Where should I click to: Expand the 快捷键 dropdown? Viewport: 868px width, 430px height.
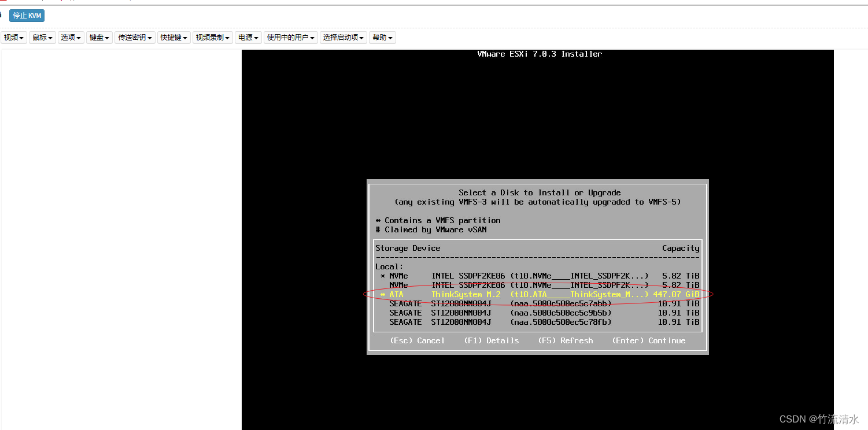pyautogui.click(x=174, y=38)
